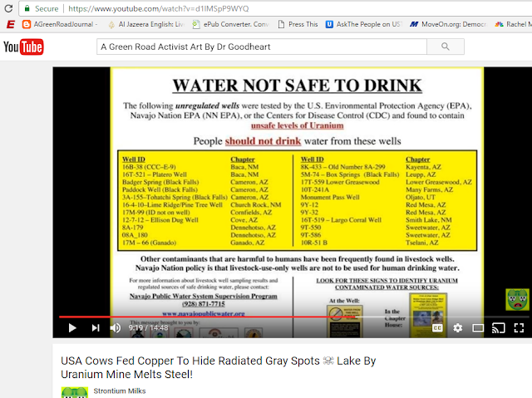Click the Strontium Milks channel avatar
The image size is (532, 398).
[75, 392]
